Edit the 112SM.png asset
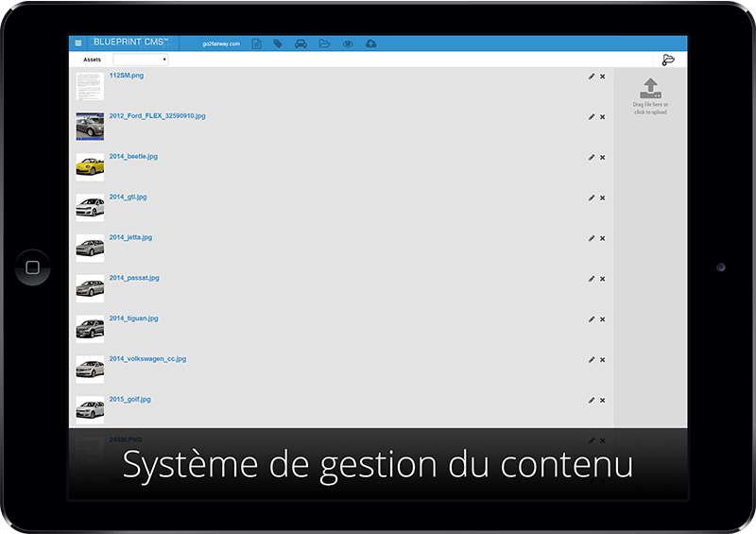This screenshot has height=534, width=756. [x=592, y=77]
